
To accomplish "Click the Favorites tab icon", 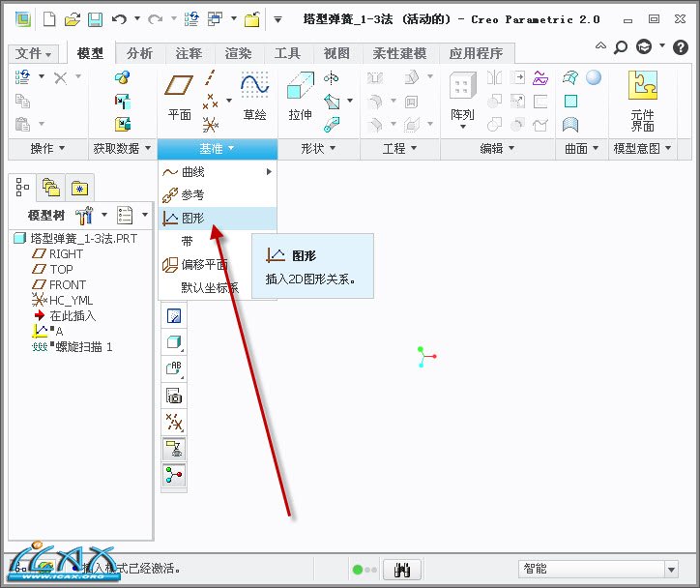I will 80,188.
